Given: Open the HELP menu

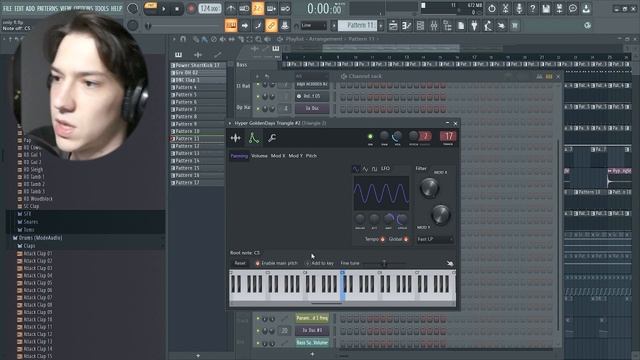Looking at the screenshot, I should pyautogui.click(x=116, y=8).
